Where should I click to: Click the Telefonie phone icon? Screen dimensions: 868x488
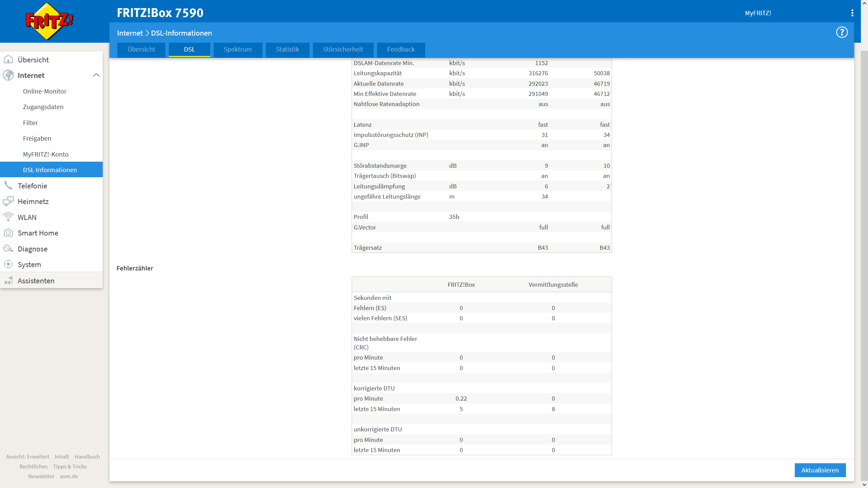[8, 186]
